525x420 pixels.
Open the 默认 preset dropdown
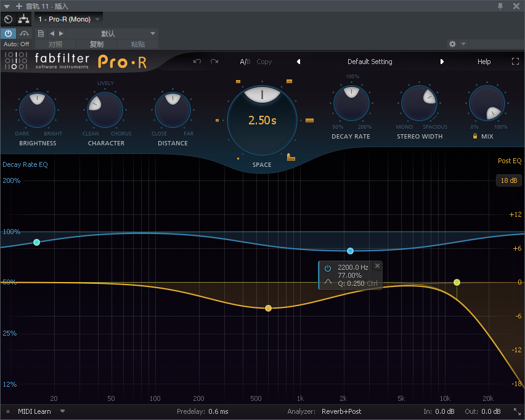click(112, 33)
